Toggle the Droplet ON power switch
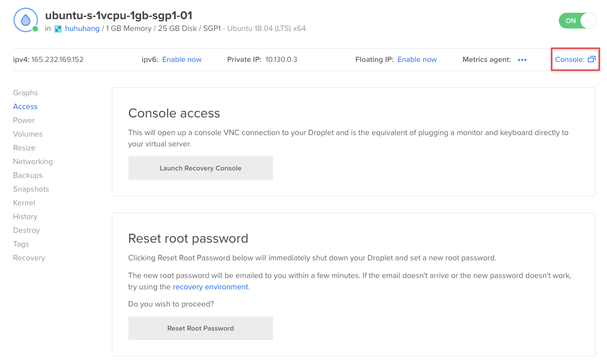607x364 pixels. 577,21
